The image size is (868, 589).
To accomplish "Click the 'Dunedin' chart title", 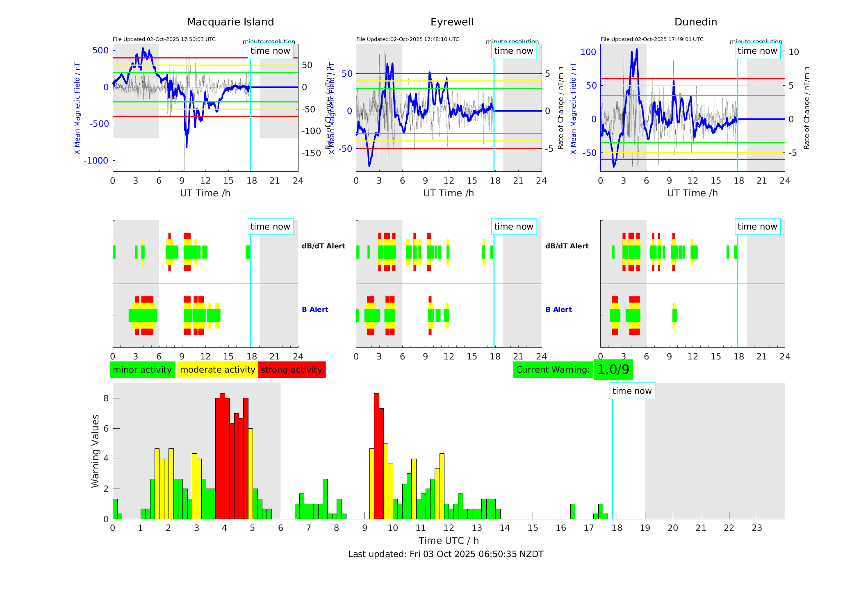I will 696,22.
